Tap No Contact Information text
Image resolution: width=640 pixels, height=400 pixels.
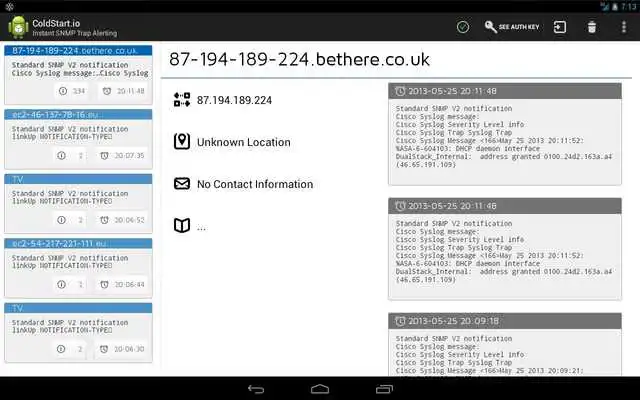(x=255, y=184)
